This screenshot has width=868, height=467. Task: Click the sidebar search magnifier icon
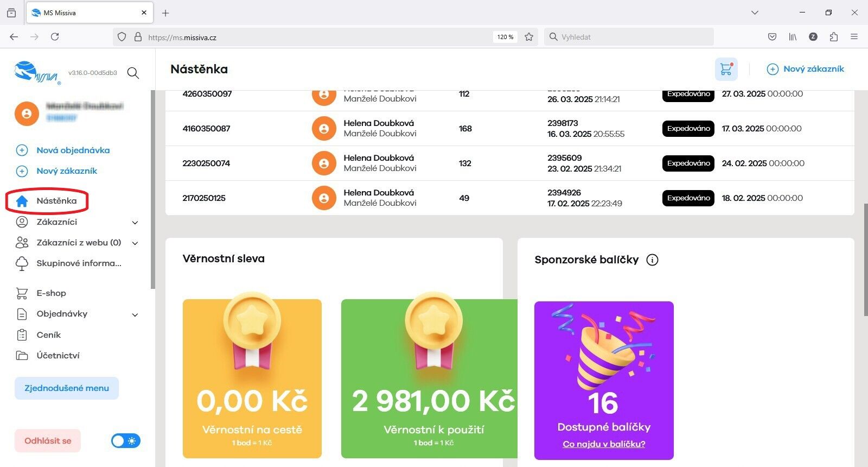coord(133,73)
